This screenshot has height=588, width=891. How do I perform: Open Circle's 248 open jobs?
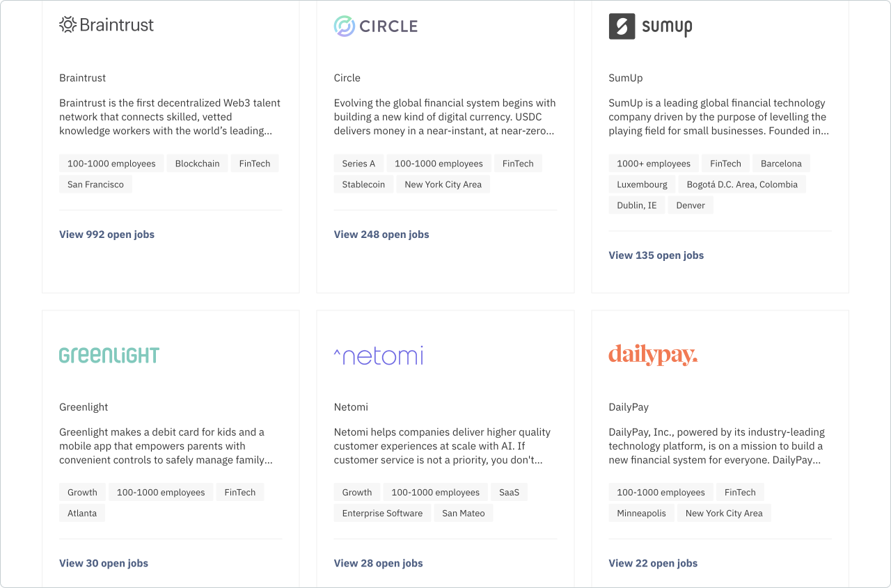click(381, 235)
